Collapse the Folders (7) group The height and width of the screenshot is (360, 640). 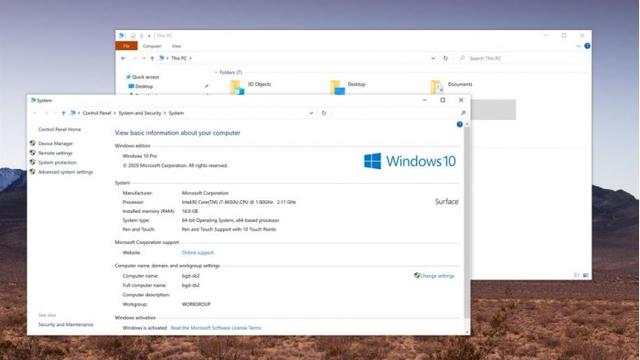coord(216,72)
